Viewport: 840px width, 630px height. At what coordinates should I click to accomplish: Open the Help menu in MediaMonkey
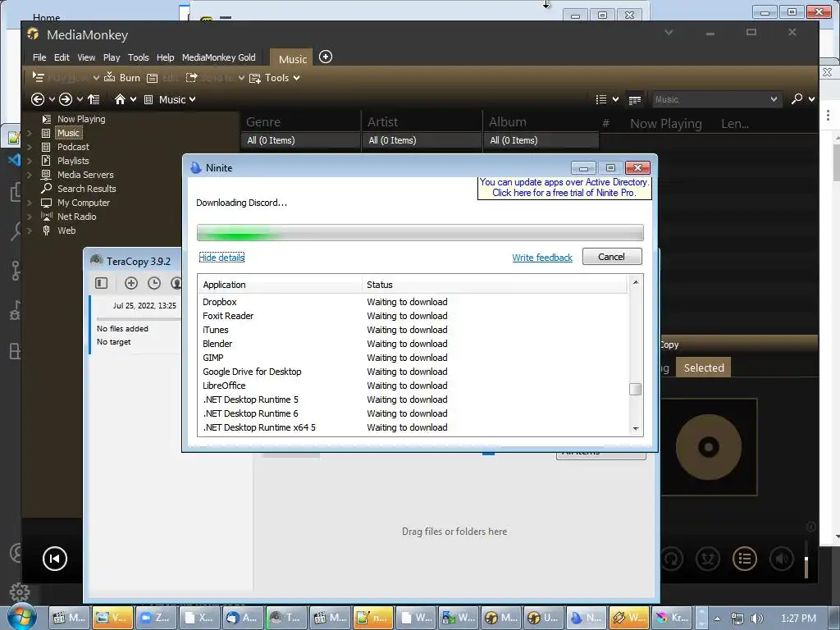165,57
